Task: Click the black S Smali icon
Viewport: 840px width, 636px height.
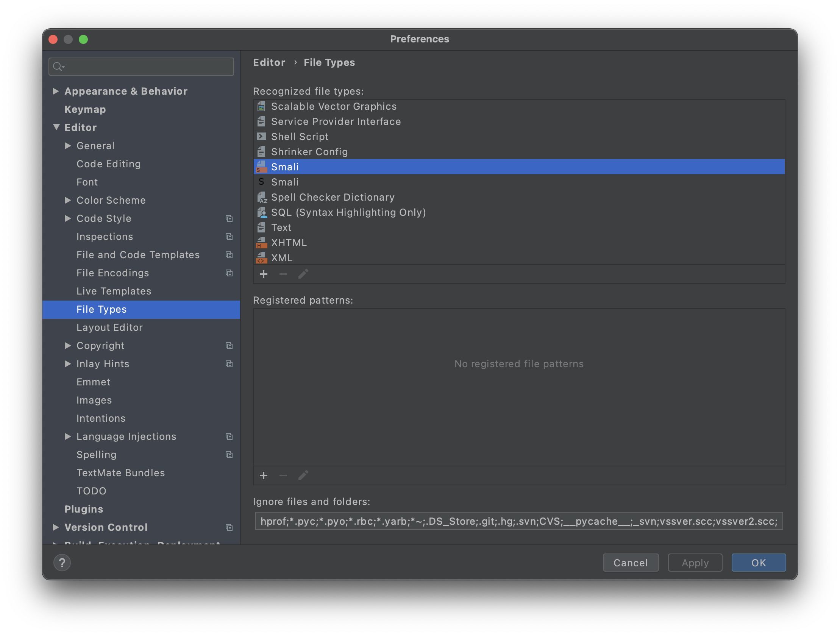Action: pyautogui.click(x=261, y=182)
